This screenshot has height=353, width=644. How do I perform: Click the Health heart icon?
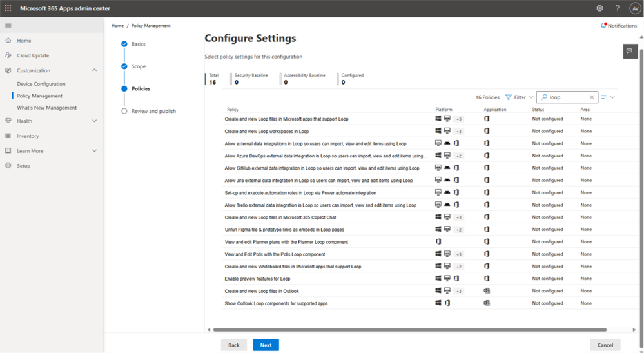coord(8,121)
